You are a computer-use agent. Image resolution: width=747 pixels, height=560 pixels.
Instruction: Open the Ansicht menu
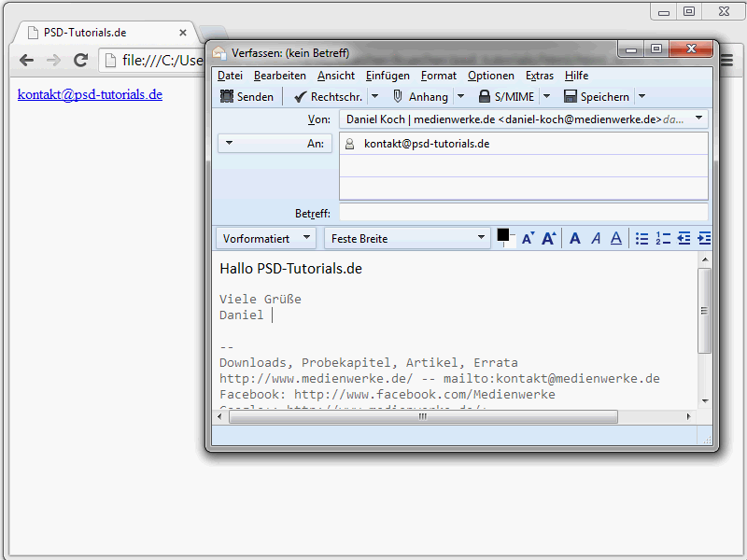coord(336,76)
